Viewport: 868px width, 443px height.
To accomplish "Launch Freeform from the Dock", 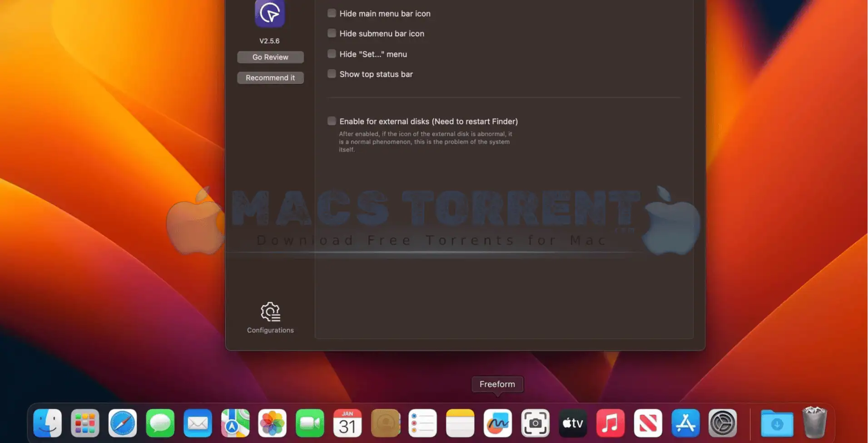I will coord(498,423).
